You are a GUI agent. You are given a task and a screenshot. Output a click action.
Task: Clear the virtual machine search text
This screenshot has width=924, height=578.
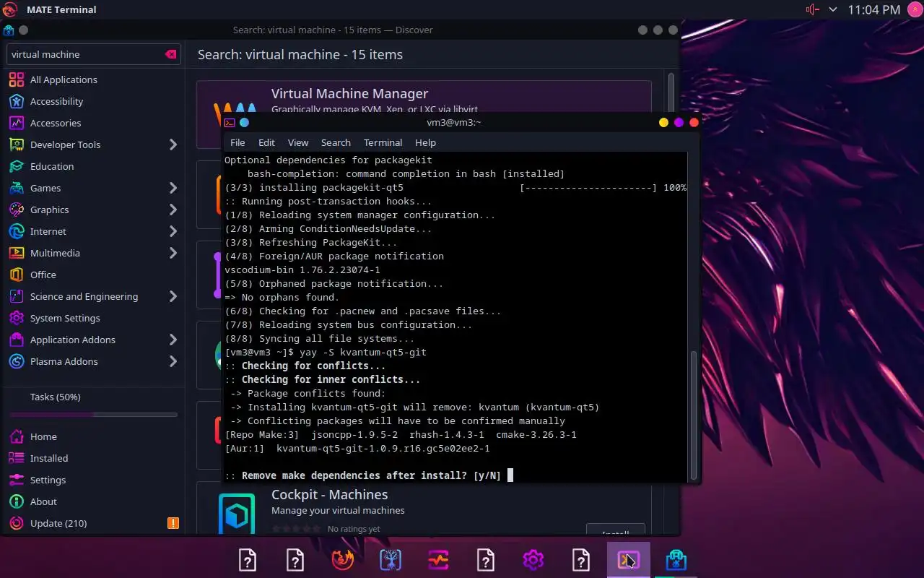click(x=170, y=54)
